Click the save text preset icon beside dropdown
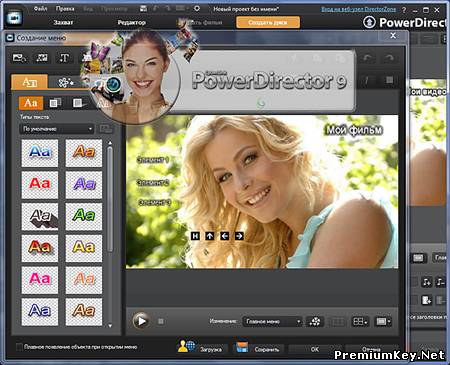This screenshot has height=365, width=450. point(106,129)
